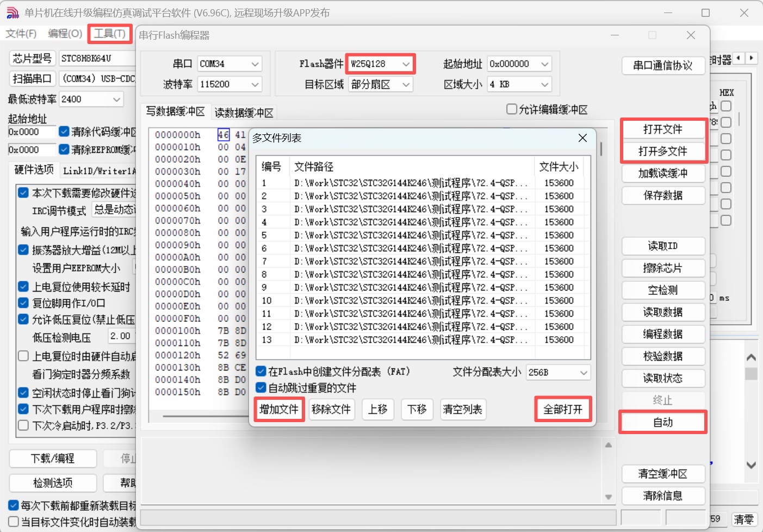
Task: Open the 编程(O) menu
Action: [65, 34]
